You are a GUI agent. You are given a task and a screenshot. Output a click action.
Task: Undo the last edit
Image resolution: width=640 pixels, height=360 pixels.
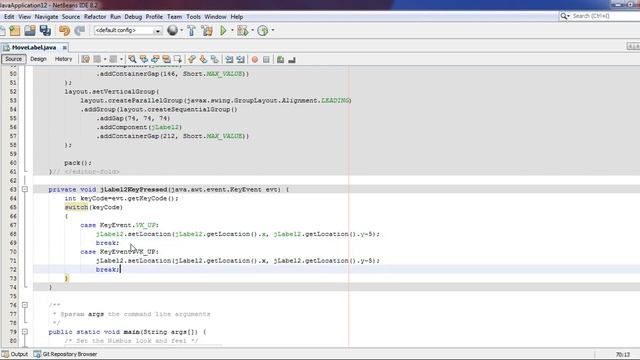pyautogui.click(x=64, y=31)
